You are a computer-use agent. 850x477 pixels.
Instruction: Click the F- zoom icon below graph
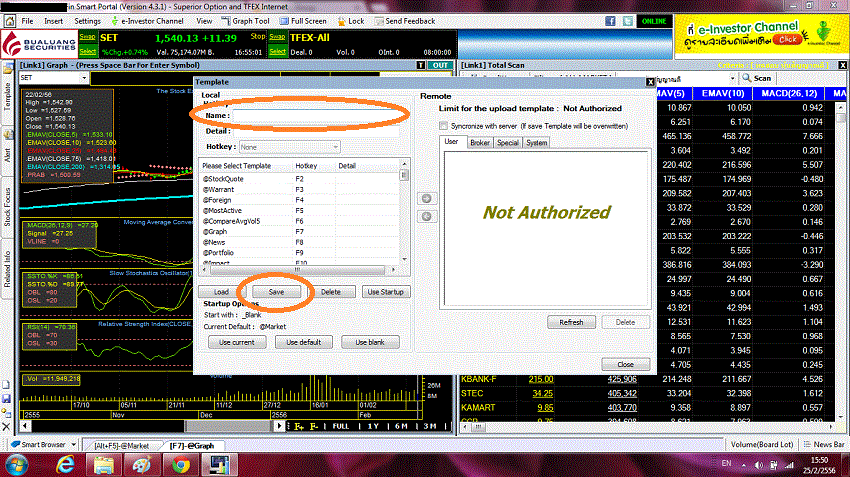[314, 427]
